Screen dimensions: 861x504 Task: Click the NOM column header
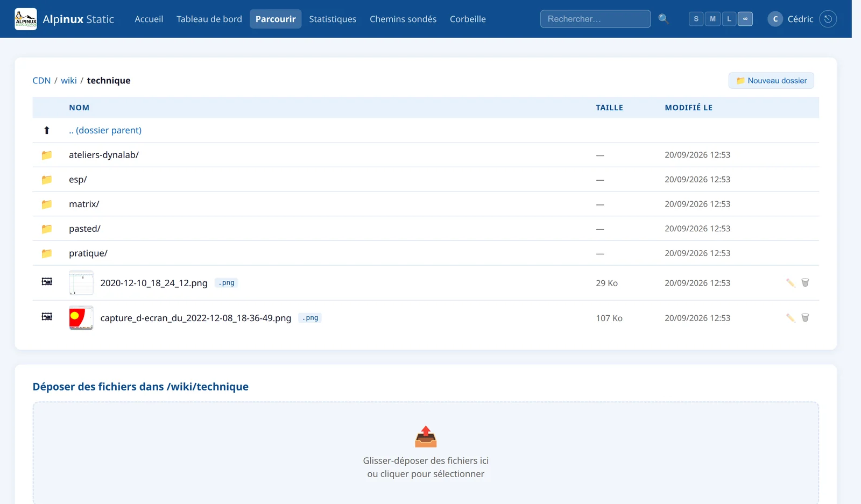tap(79, 108)
